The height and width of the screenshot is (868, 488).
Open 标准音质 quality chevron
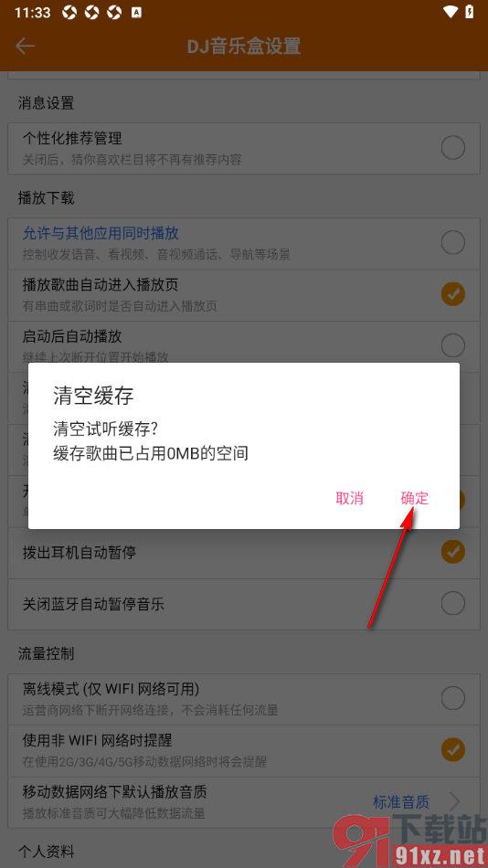click(x=454, y=801)
